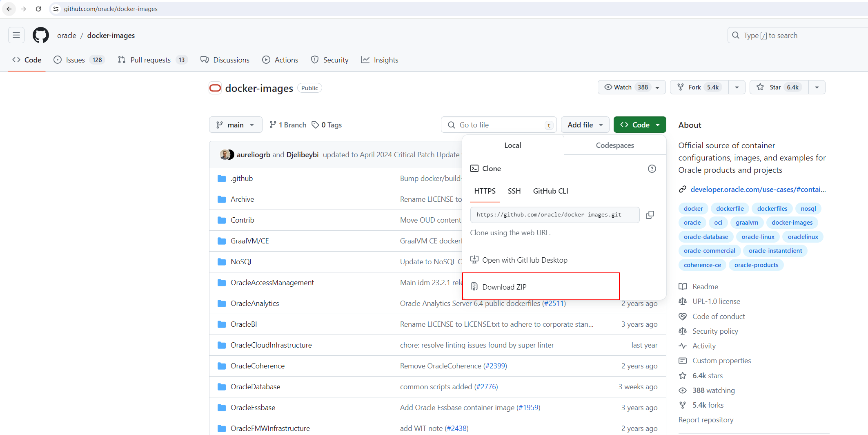Image resolution: width=868 pixels, height=435 pixels.
Task: Click the Djelibeybi author link
Action: click(303, 155)
